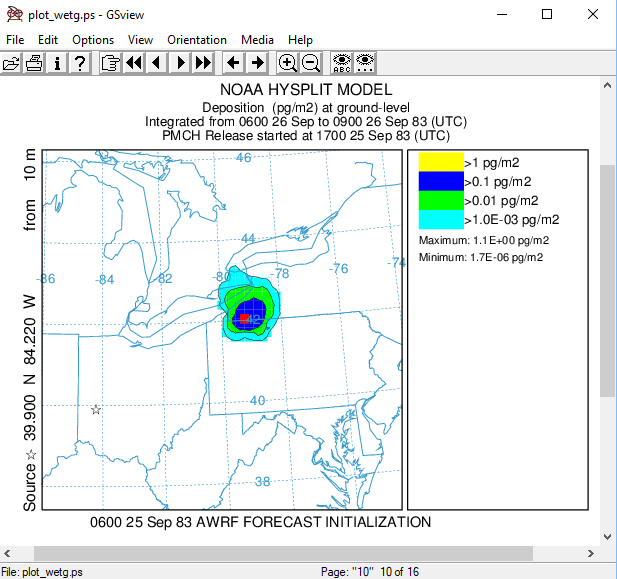Image resolution: width=617 pixels, height=579 pixels.
Task: Click the Print icon in toolbar
Action: [34, 63]
